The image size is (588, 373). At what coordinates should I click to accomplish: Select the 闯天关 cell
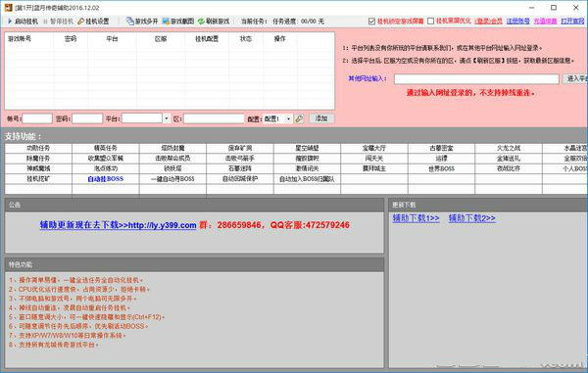point(374,159)
